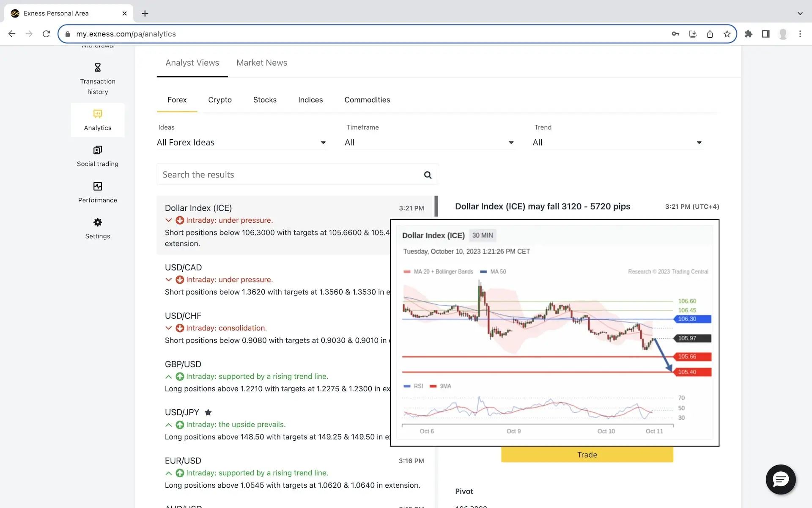Select the Stocks tab
Viewport: 812px width, 508px height.
tap(265, 100)
